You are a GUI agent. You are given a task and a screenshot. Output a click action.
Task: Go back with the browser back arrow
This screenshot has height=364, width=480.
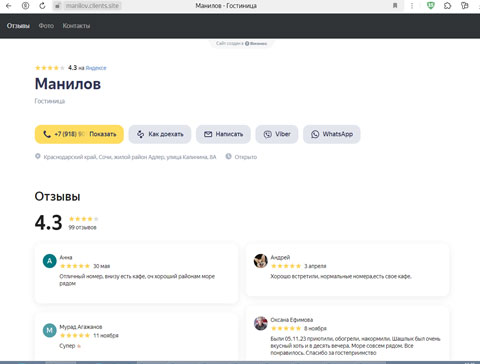click(x=9, y=6)
